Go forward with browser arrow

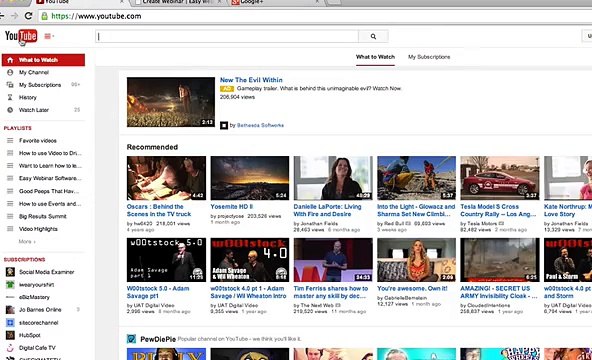(14, 16)
